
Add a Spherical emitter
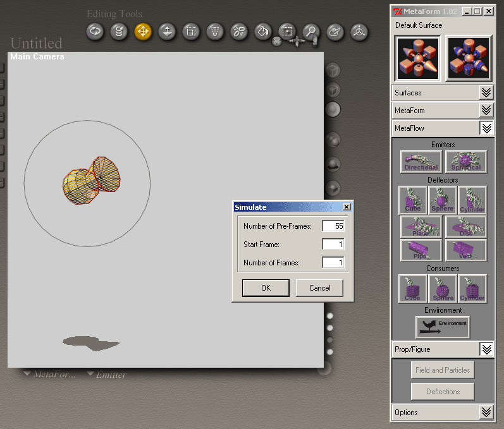(466, 162)
